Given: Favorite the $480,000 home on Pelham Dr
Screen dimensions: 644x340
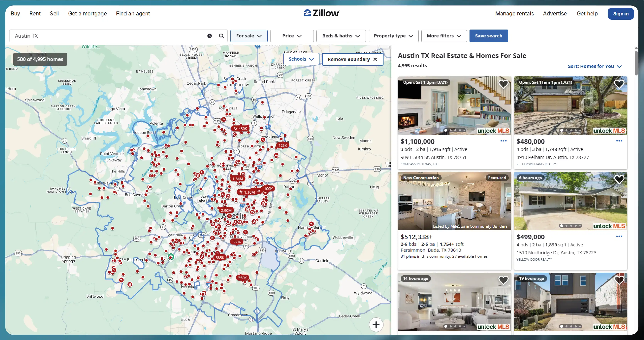Looking at the screenshot, I should pyautogui.click(x=619, y=84).
